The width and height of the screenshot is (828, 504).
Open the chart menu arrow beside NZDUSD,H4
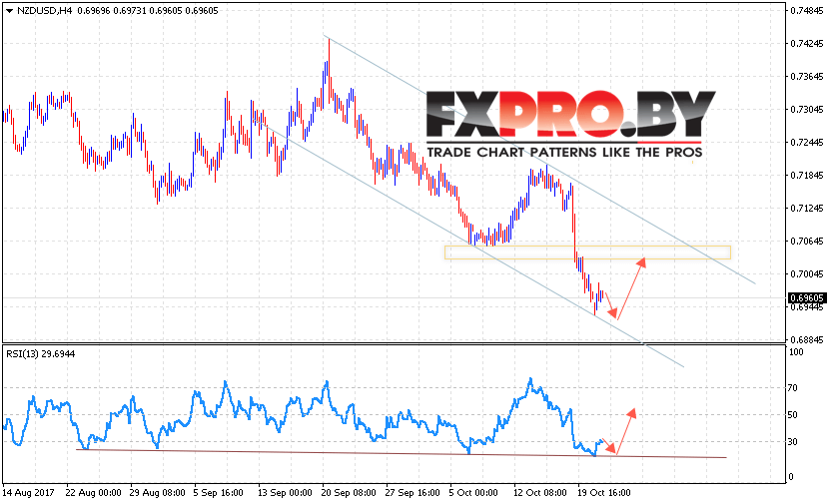click(9, 11)
